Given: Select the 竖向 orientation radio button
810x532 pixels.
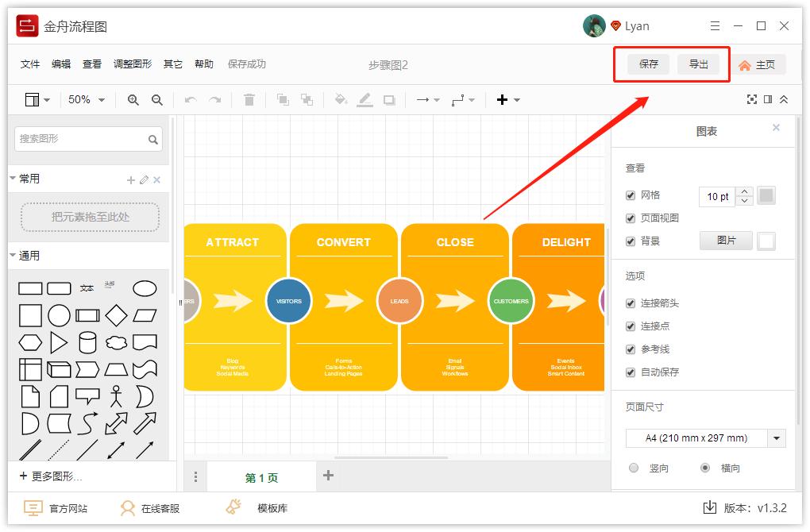Looking at the screenshot, I should coord(634,468).
